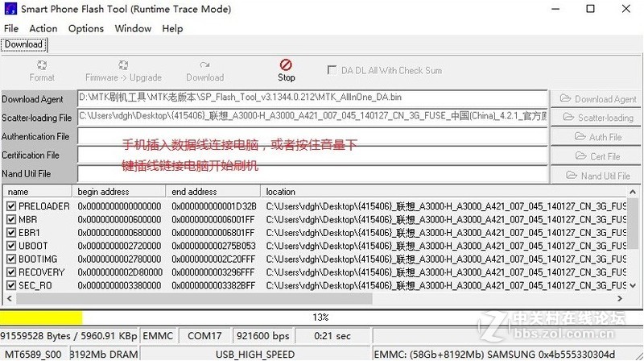Click the Download Agent path field
The width and height of the screenshot is (644, 361).
tap(312, 98)
